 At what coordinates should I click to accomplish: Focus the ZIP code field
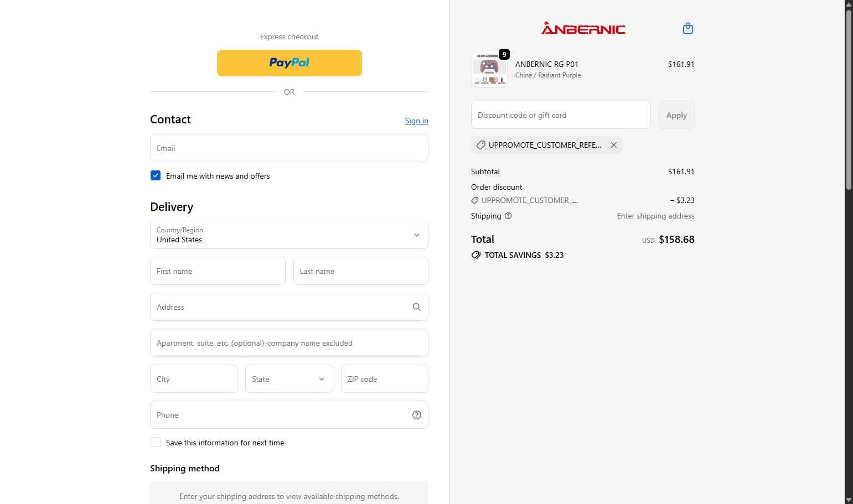click(x=385, y=379)
